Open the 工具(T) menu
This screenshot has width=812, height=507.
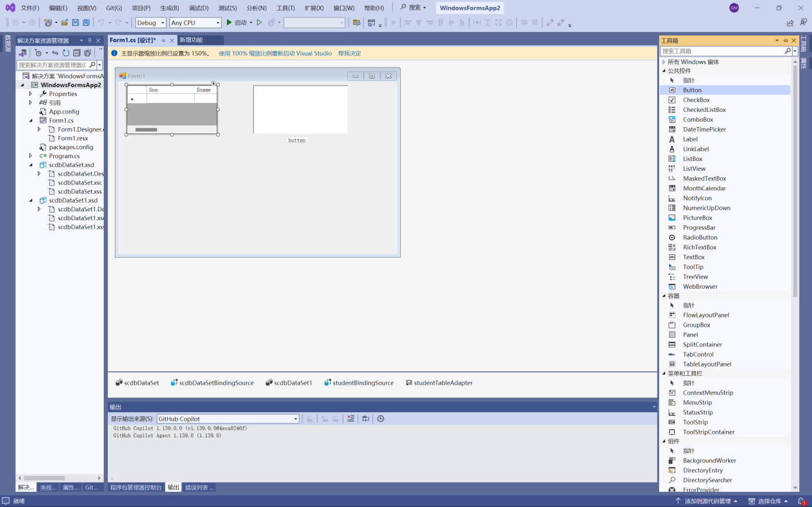[x=286, y=8]
